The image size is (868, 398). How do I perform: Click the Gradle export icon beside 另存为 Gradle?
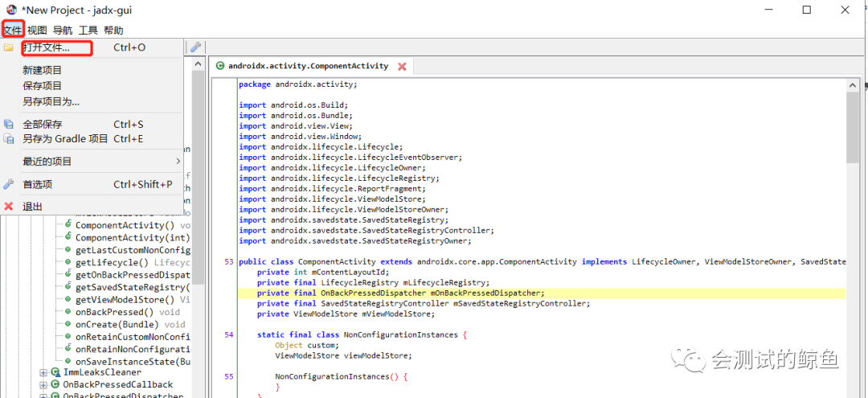point(8,139)
